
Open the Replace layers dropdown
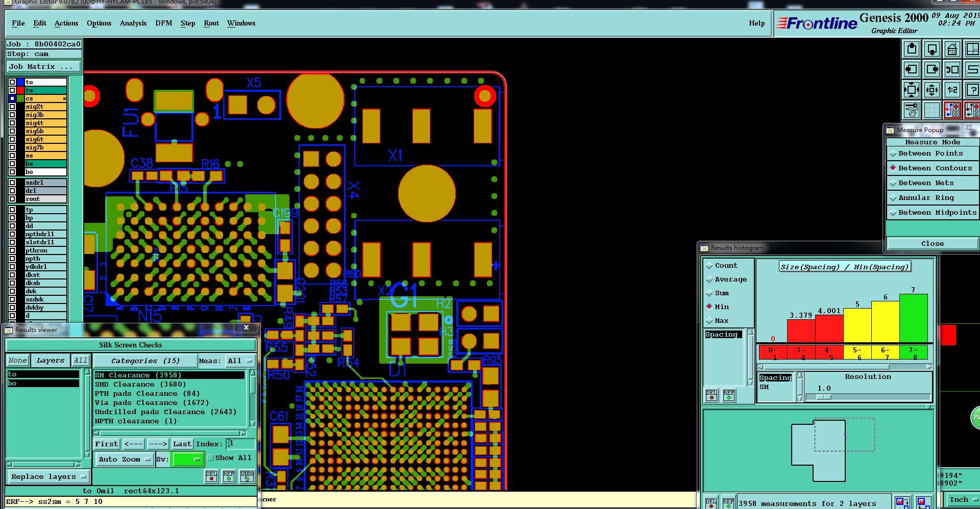click(48, 477)
